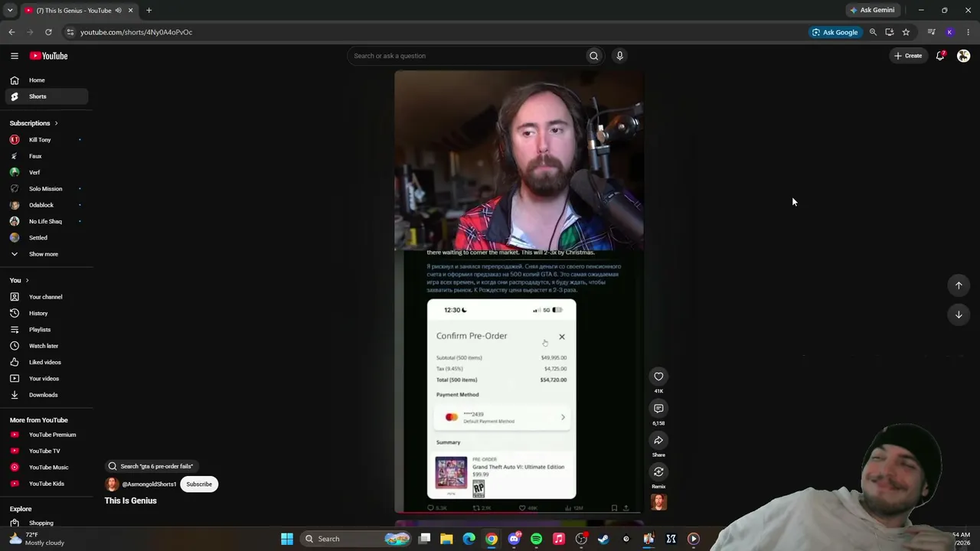Go to the previous Short
This screenshot has width=980, height=551.
coord(959,285)
